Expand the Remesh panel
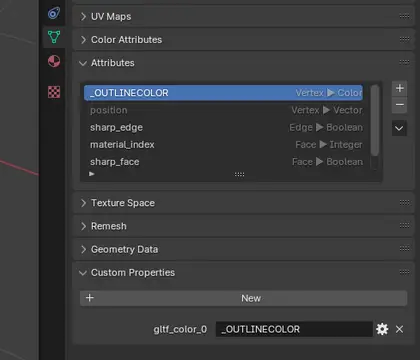420x360 pixels. coord(83,226)
